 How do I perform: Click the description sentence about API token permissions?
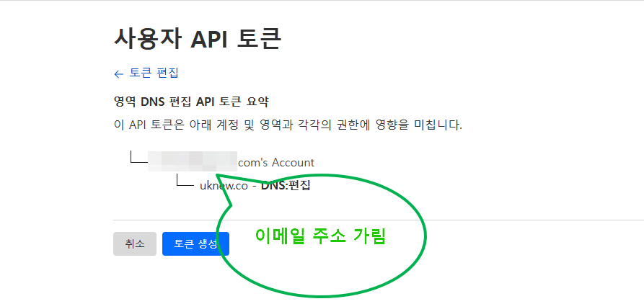(288, 125)
